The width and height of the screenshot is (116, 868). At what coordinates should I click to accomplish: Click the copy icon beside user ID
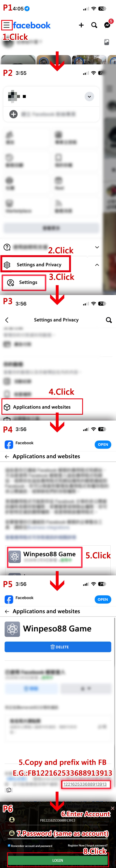(9, 790)
